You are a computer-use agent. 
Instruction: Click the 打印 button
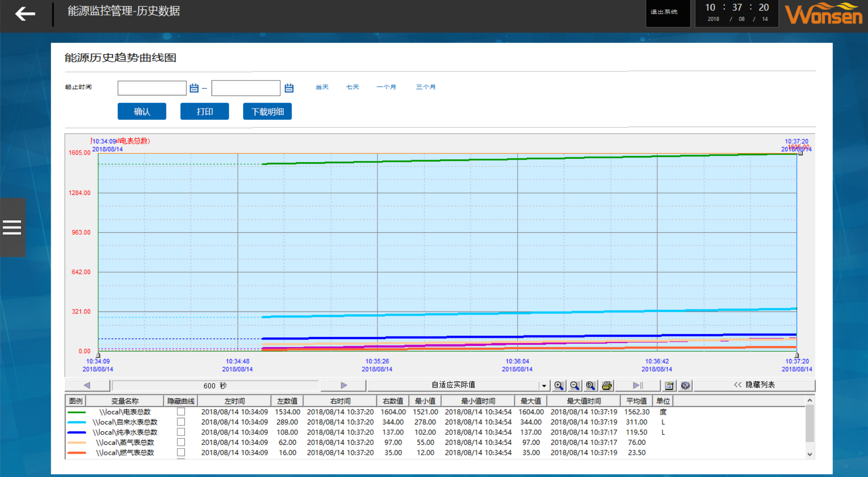coord(205,112)
